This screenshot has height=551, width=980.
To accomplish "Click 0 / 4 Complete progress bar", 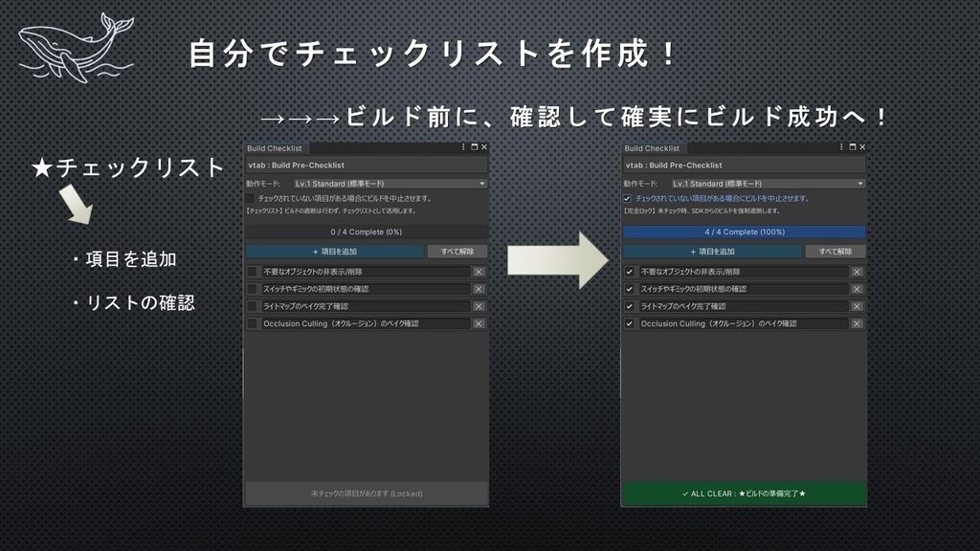I will (x=367, y=231).
